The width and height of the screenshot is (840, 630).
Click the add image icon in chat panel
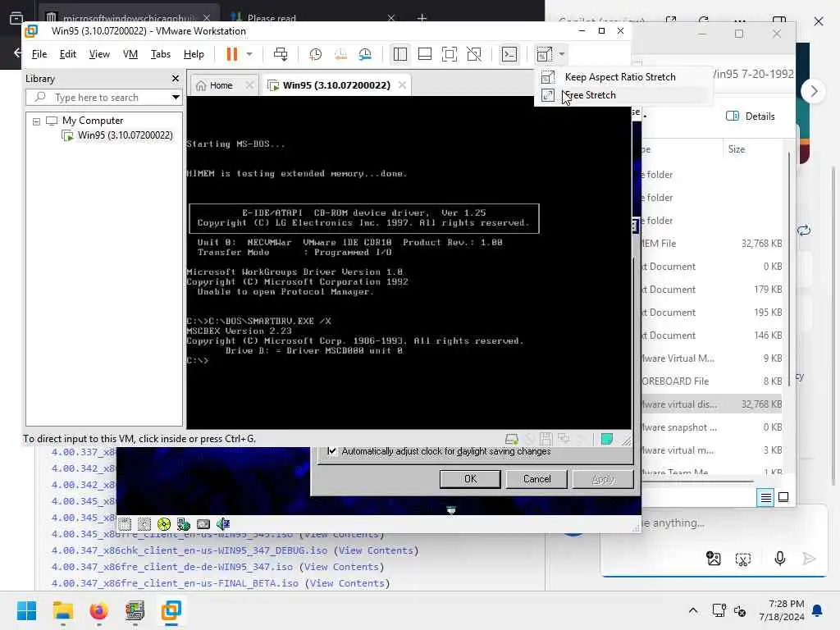point(714,559)
